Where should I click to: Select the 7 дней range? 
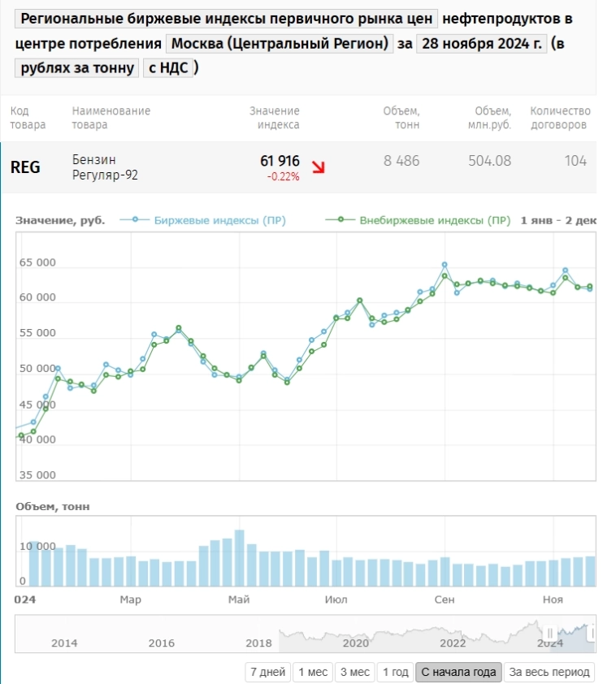[x=267, y=673]
